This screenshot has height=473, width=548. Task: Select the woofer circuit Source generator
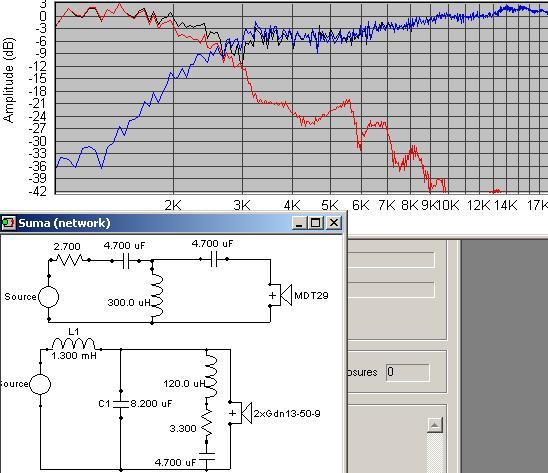40,384
